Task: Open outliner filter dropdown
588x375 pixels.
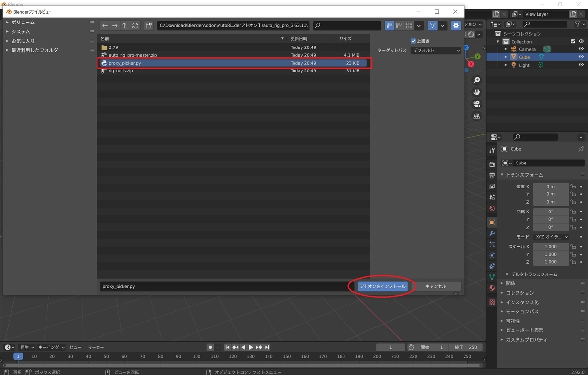Action: 579,24
